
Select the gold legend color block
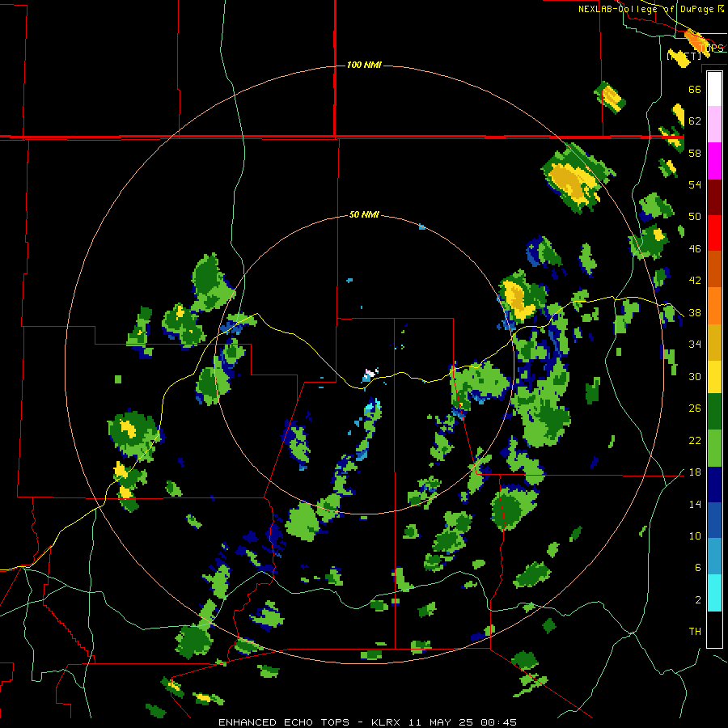pos(714,342)
